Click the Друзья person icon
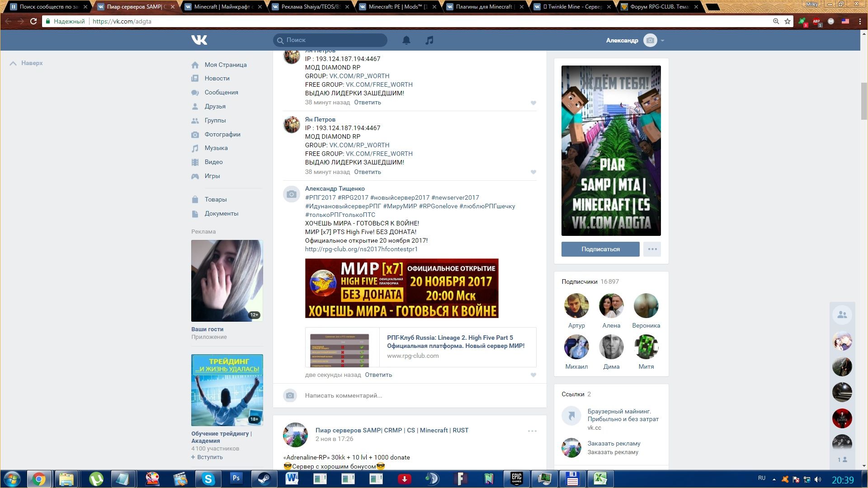 tap(195, 106)
